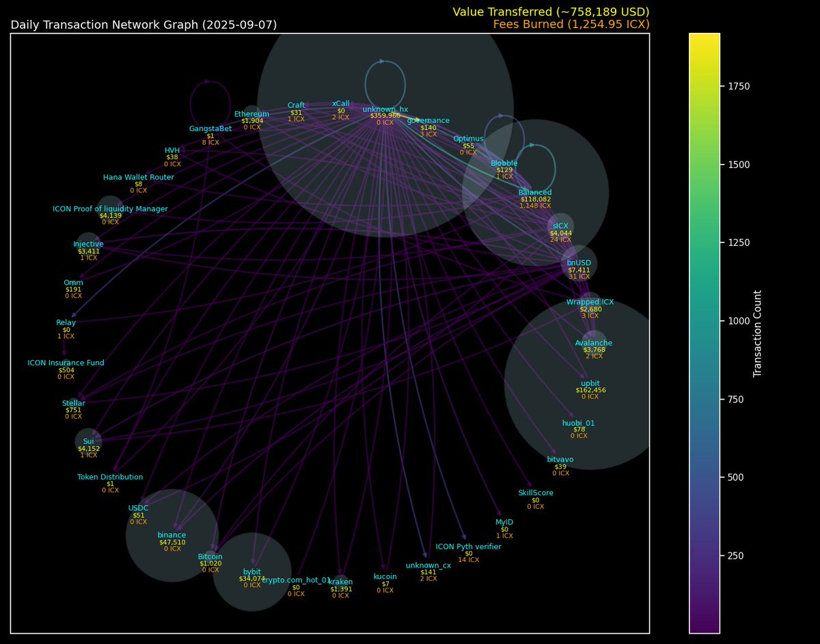Click the '$359,966' value under unknown_hx
This screenshot has width=820, height=644.
385,116
